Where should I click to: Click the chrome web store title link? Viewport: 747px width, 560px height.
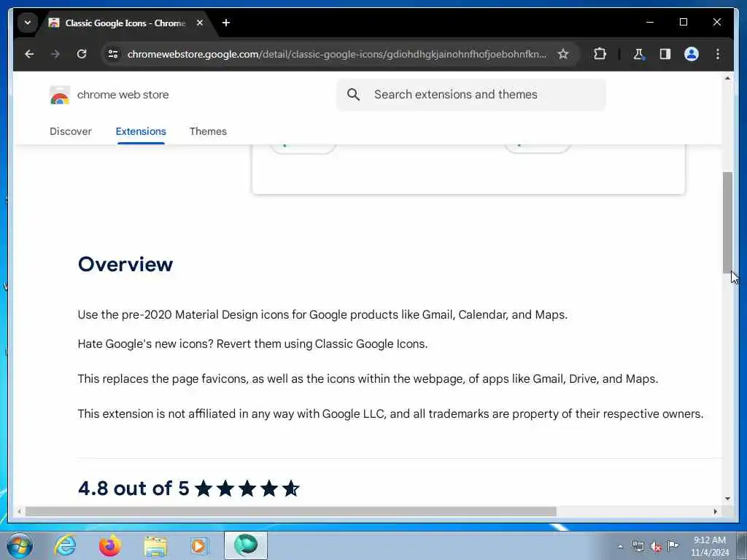pos(123,95)
